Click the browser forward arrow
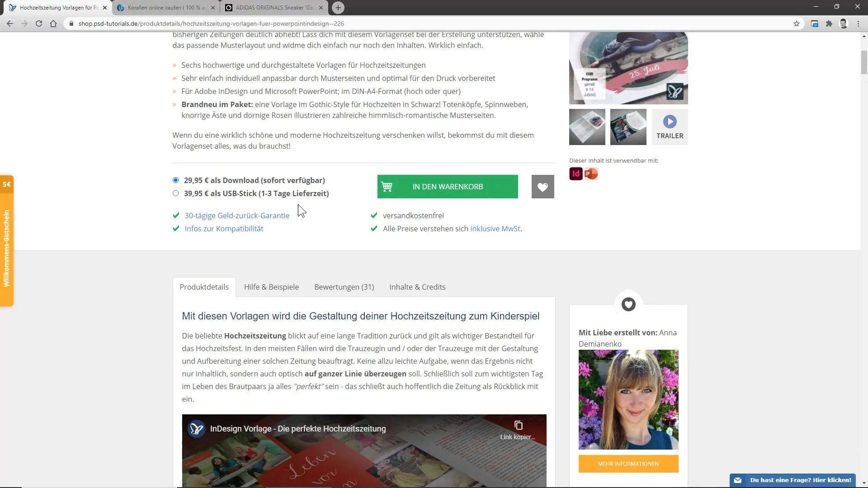The height and width of the screenshot is (488, 868). pyautogui.click(x=24, y=23)
